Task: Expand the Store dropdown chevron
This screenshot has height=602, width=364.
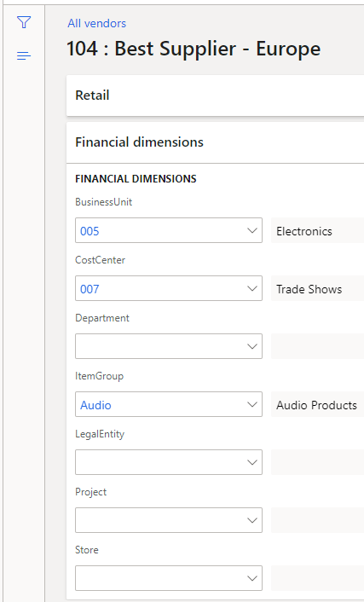Action: point(251,578)
